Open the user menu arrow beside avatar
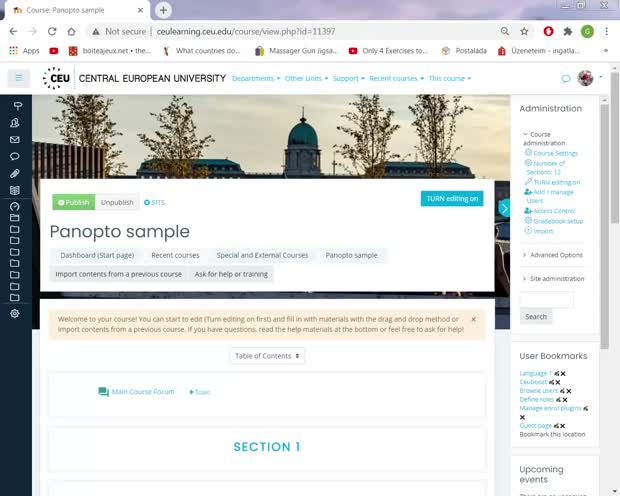The height and width of the screenshot is (496, 620). 601,77
